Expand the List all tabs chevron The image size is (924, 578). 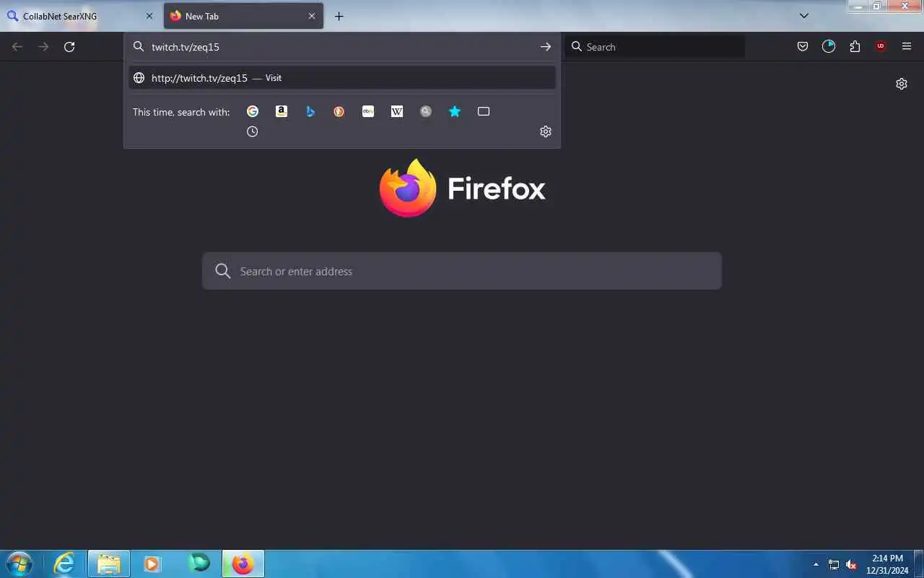point(804,16)
